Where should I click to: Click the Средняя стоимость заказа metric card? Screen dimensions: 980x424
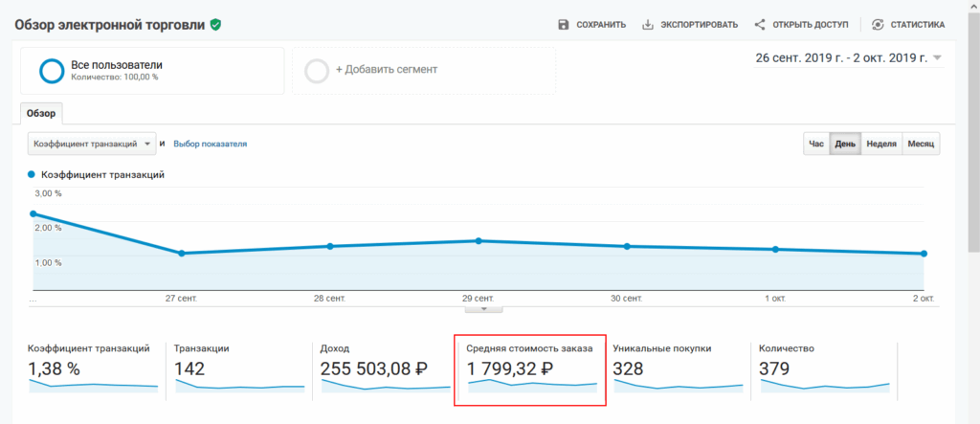(529, 368)
